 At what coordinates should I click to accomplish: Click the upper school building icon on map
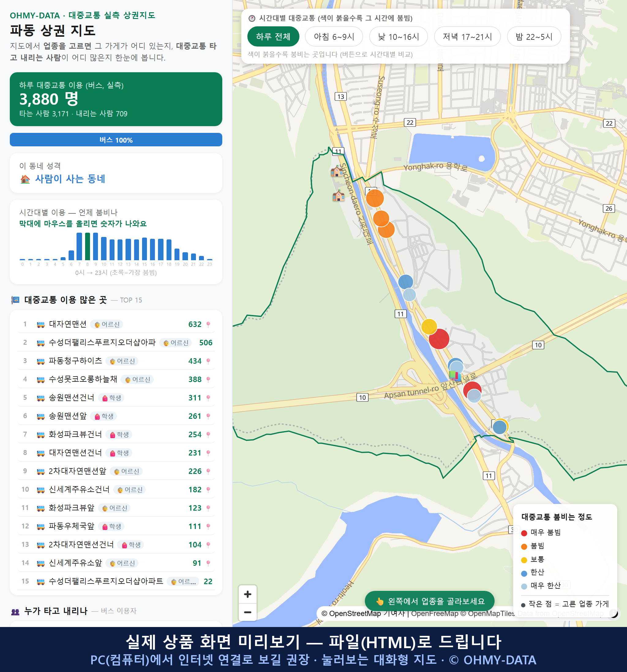click(x=337, y=171)
